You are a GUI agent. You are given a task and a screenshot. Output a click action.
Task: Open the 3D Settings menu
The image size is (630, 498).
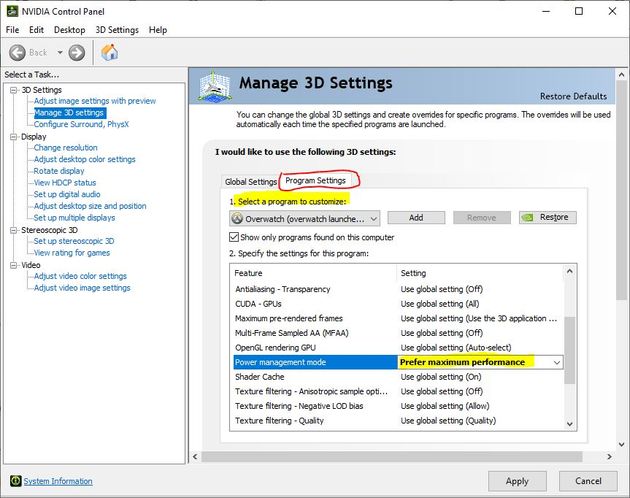coord(117,30)
